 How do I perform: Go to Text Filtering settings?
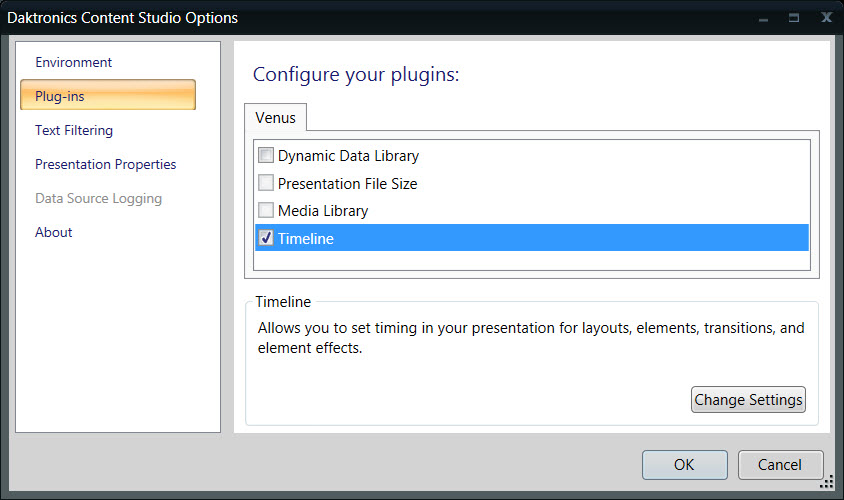[x=74, y=130]
